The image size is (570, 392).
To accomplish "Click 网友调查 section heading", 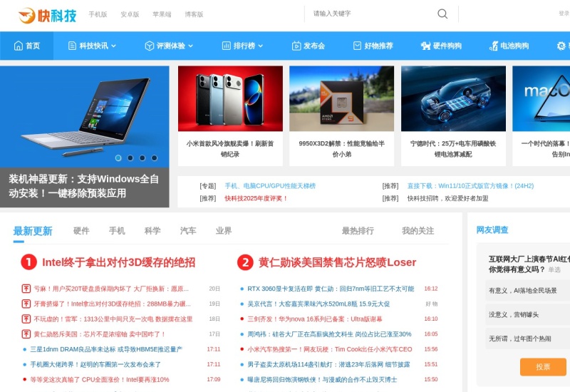I will (x=492, y=230).
